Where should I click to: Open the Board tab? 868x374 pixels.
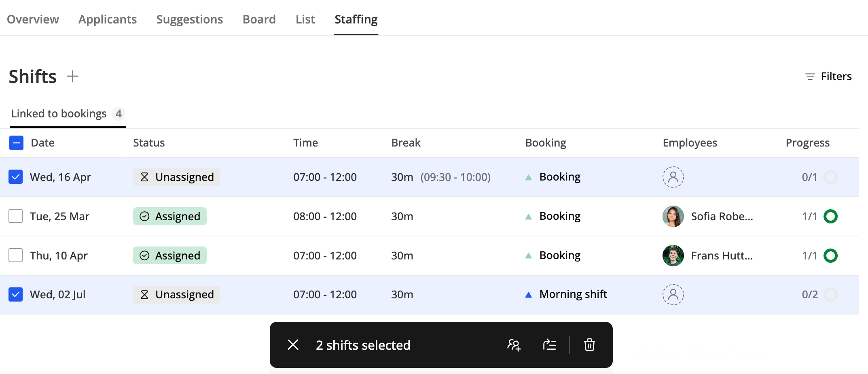tap(259, 19)
